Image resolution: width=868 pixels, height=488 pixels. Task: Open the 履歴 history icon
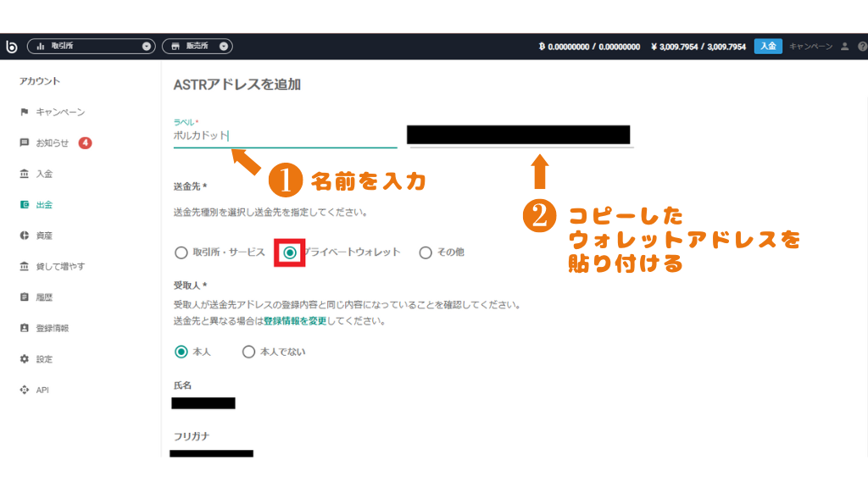click(x=25, y=297)
